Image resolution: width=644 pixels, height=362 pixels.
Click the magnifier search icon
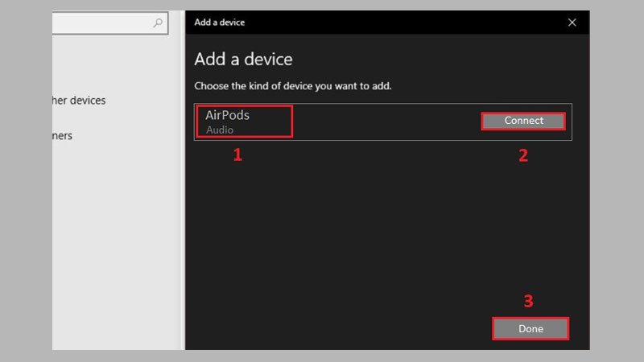(x=158, y=23)
